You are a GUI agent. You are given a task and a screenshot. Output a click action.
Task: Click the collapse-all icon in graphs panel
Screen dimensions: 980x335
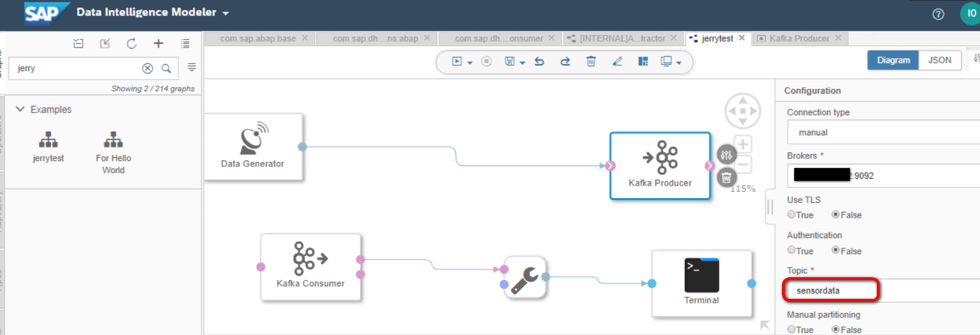tap(78, 44)
